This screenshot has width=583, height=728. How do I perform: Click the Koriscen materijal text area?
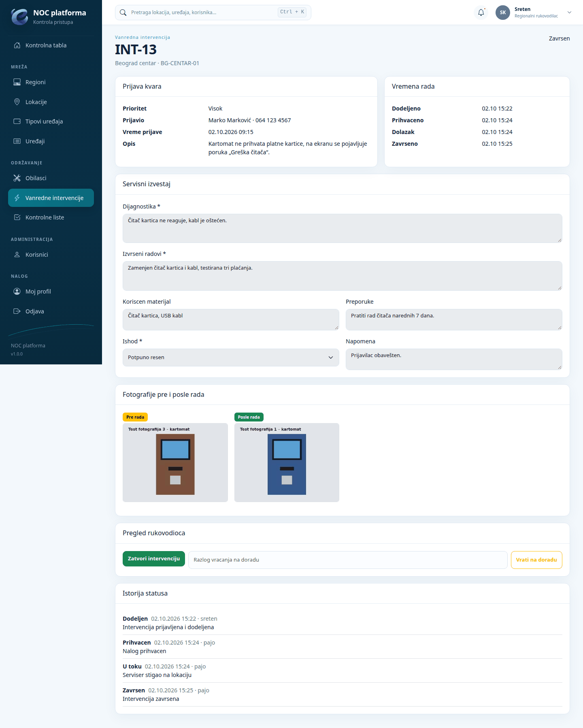coord(231,319)
